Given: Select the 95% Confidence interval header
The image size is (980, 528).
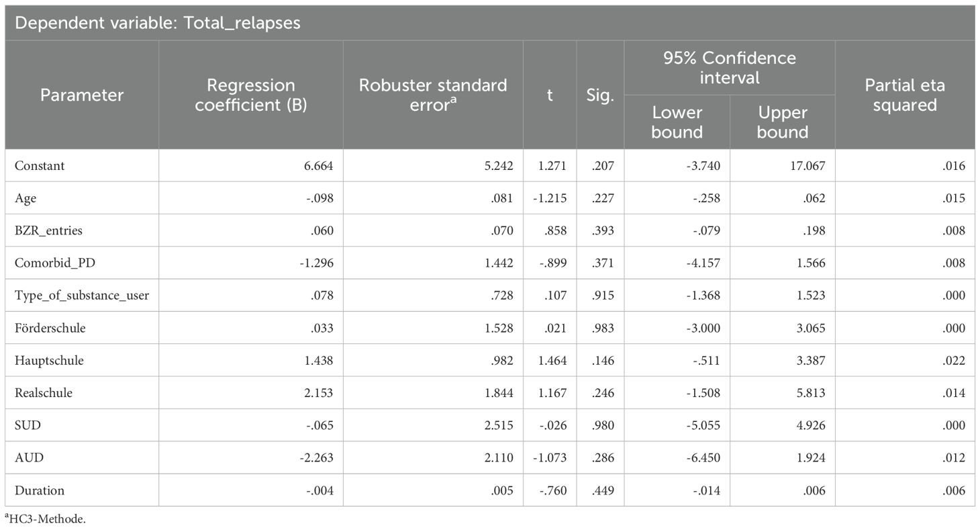Looking at the screenshot, I should (x=729, y=67).
